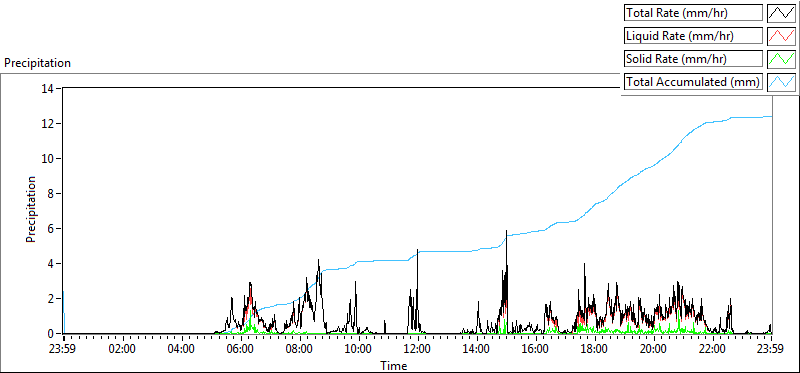Click the black Total Rate plot icon
Viewport: 800px width, 373px height.
coord(781,13)
